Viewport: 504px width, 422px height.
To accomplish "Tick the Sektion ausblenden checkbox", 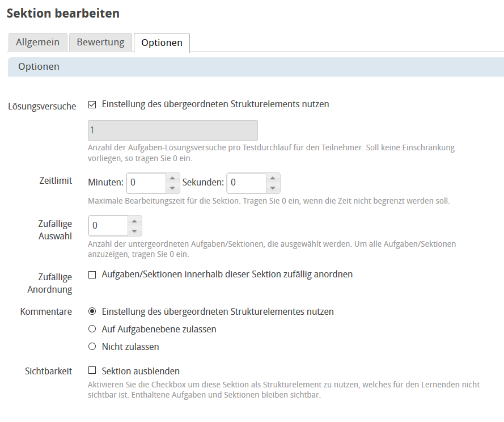I will coord(92,371).
